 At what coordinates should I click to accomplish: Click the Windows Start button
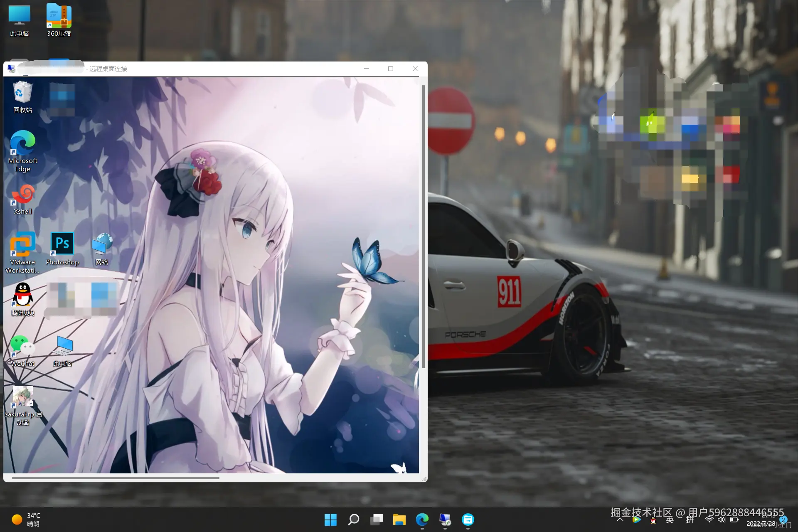coord(330,520)
